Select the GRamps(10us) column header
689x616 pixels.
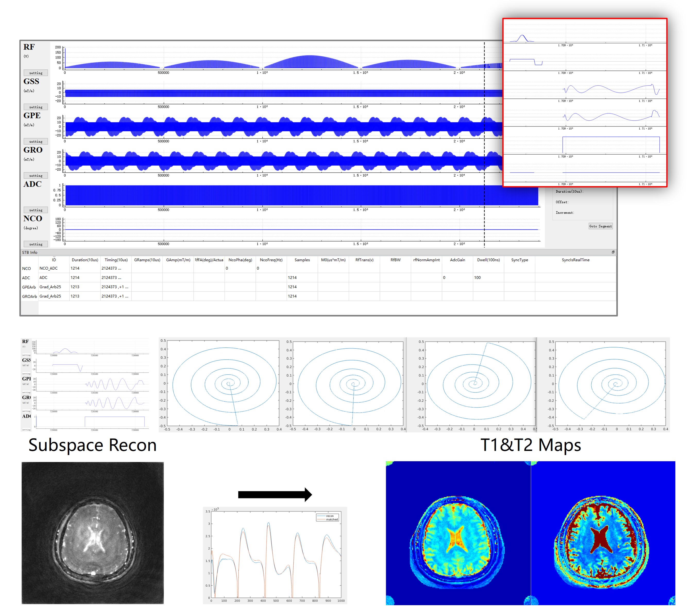click(147, 260)
